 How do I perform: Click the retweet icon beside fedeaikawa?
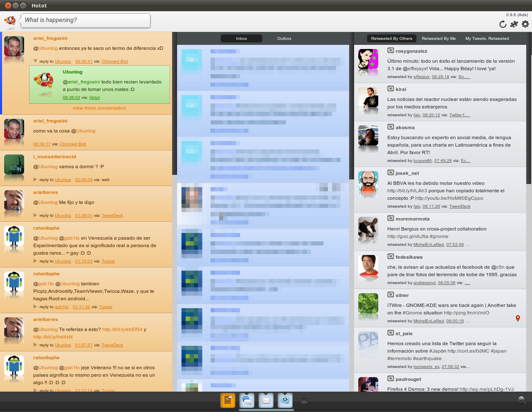point(391,257)
